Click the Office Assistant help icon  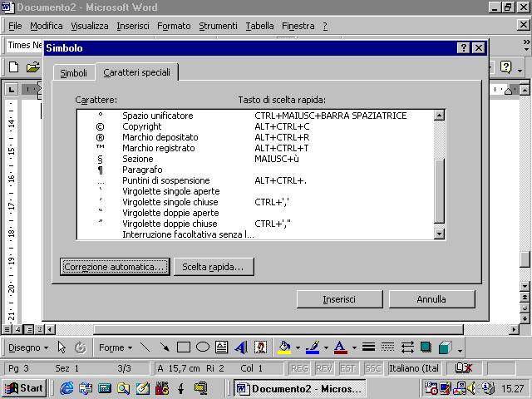[x=505, y=67]
